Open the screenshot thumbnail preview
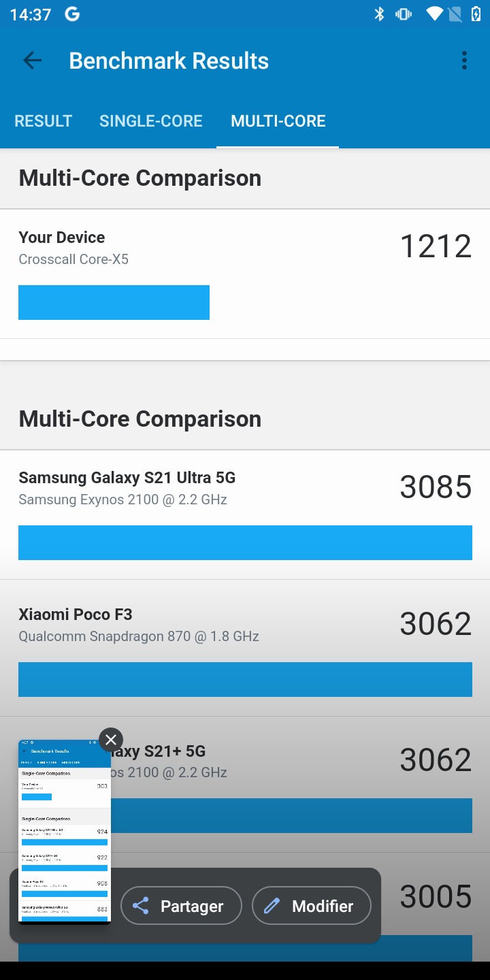Screen dimensions: 490x980 [65, 832]
